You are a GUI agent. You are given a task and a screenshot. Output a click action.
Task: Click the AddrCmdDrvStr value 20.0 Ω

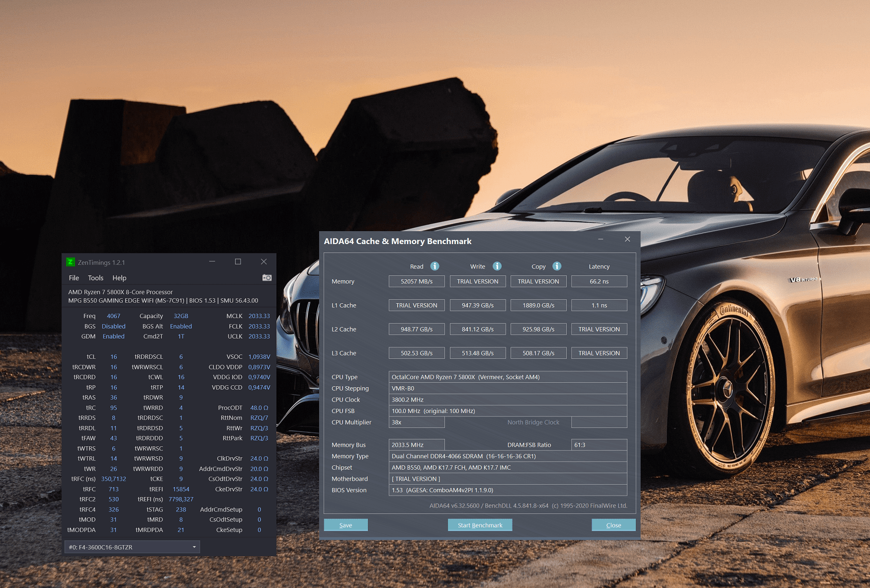click(x=259, y=469)
